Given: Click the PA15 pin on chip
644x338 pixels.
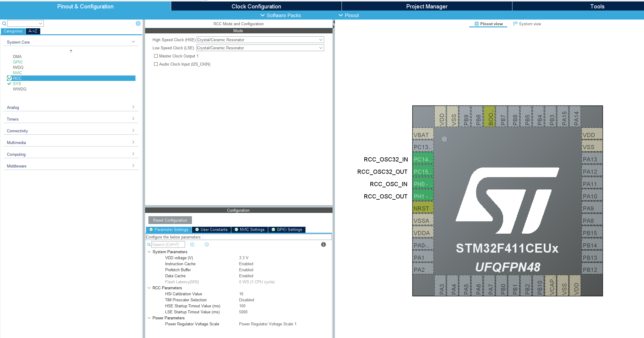Looking at the screenshot, I should point(563,116).
